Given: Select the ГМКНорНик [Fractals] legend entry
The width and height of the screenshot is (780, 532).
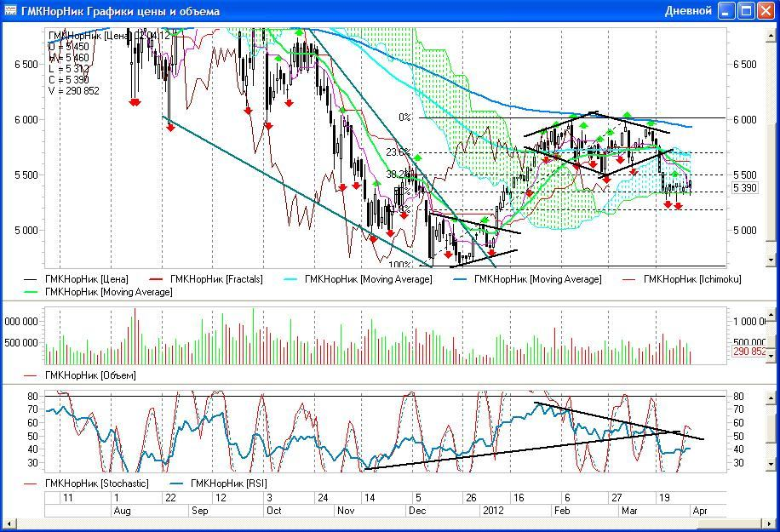Looking at the screenshot, I should click(x=206, y=279).
